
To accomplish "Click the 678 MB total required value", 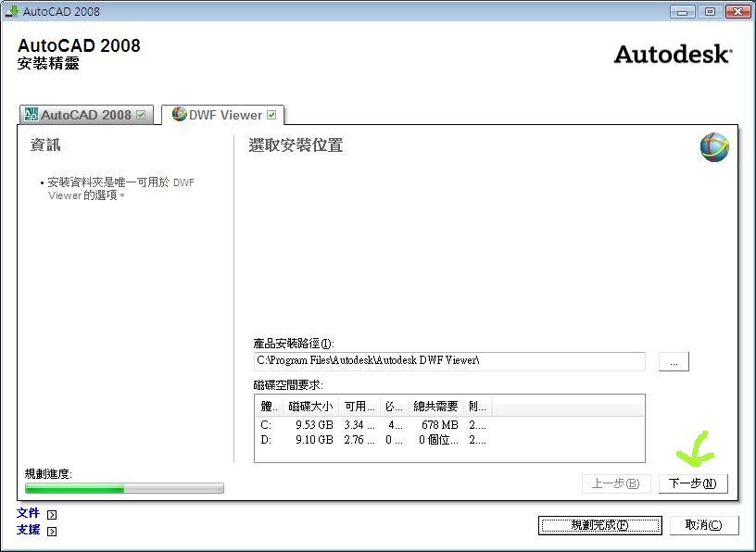I will pos(440,425).
